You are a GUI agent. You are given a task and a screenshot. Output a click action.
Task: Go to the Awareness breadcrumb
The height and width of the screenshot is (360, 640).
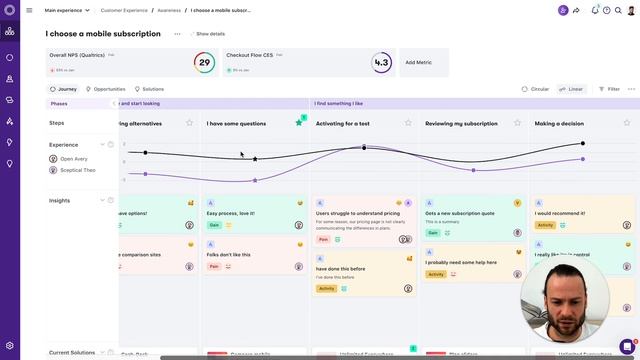click(x=169, y=10)
